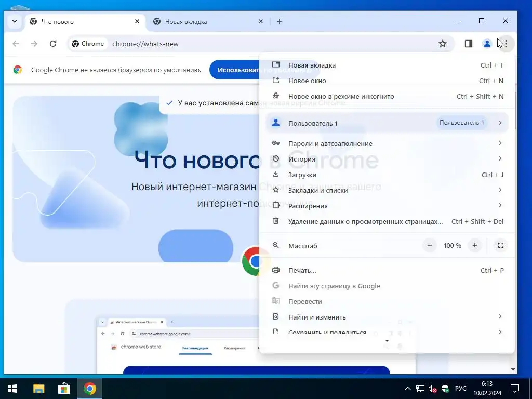Open the "Пользователь 1" profile submenu

coord(387,123)
